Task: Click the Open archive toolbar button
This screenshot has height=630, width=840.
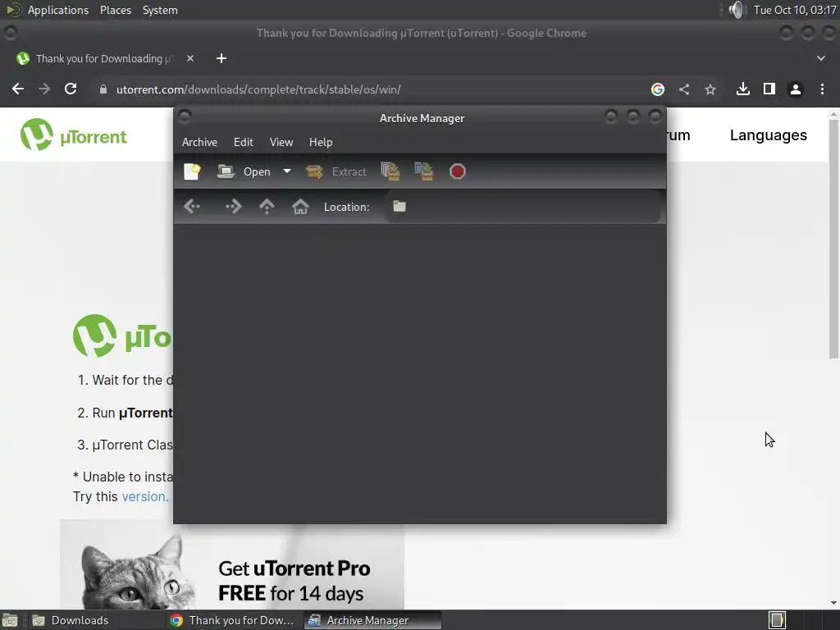Action: (244, 171)
